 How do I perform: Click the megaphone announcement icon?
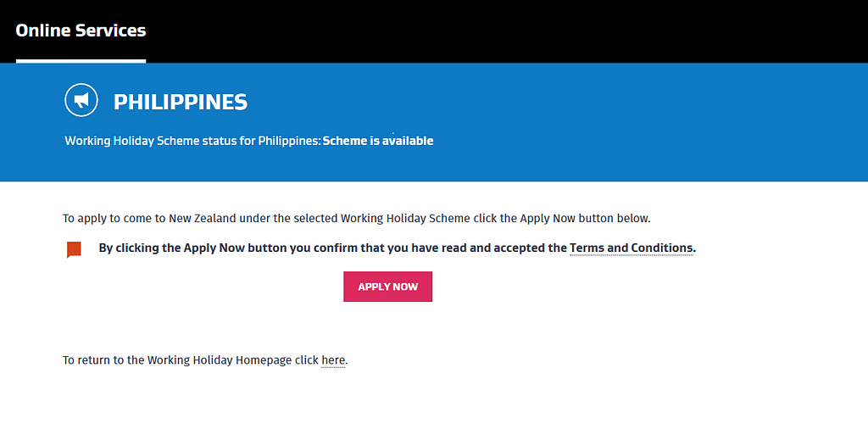tap(81, 101)
